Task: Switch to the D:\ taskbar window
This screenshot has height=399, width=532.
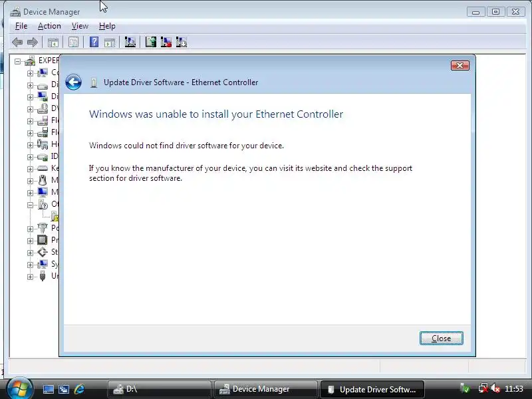Action: (159, 389)
